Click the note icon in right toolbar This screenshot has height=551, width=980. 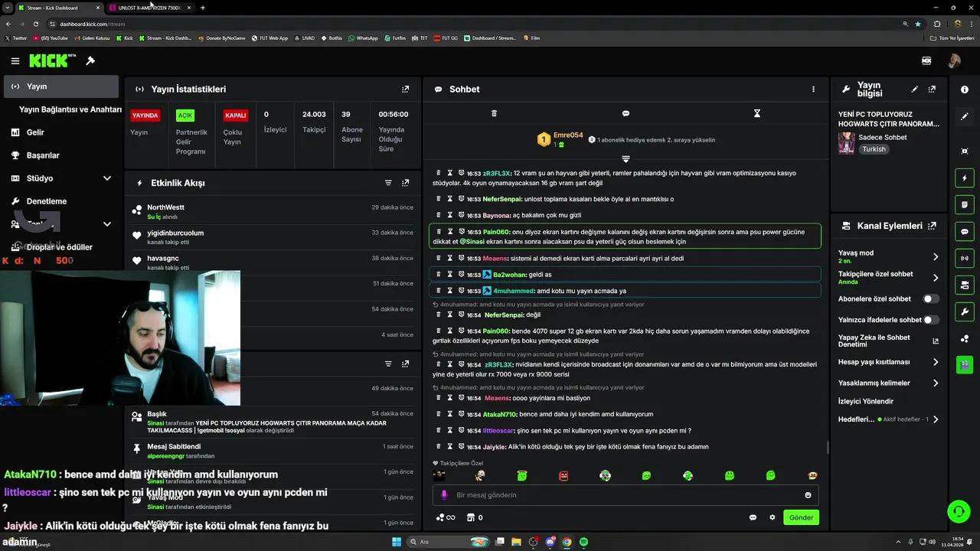pos(965,205)
